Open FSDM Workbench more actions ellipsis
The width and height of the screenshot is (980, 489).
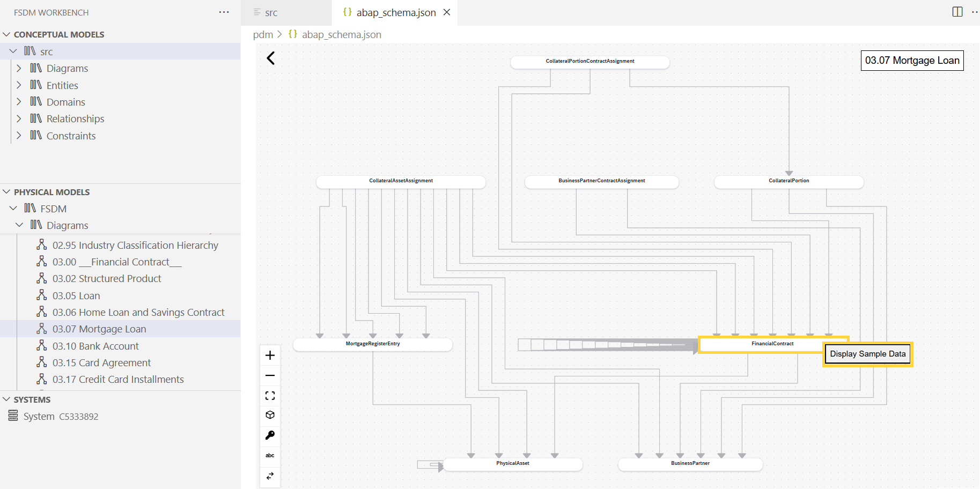pos(224,12)
